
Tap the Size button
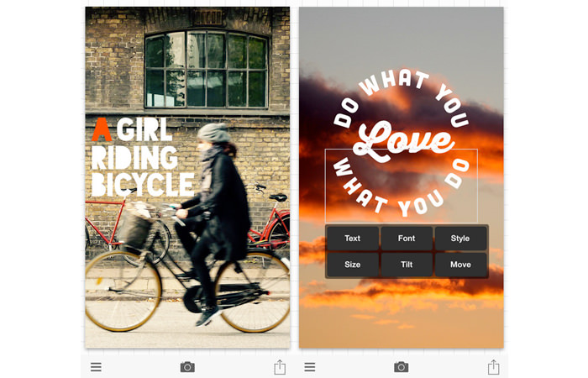[353, 265]
